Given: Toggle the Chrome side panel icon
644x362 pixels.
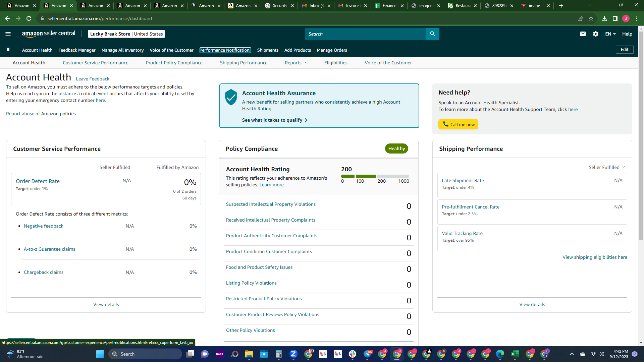Looking at the screenshot, I should [x=615, y=18].
